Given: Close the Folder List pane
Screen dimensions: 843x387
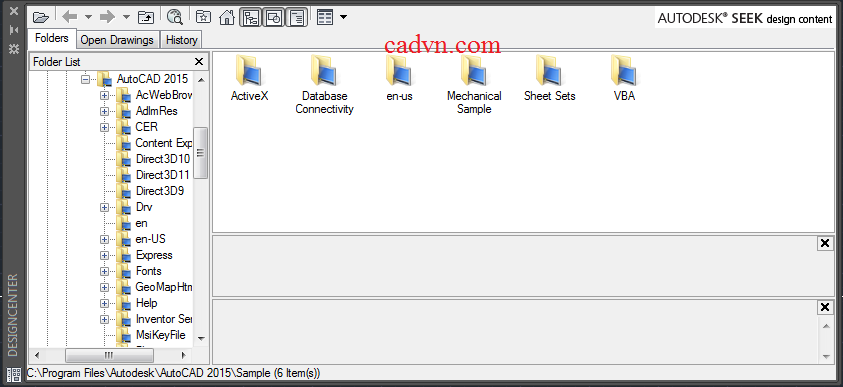Looking at the screenshot, I should pos(199,62).
